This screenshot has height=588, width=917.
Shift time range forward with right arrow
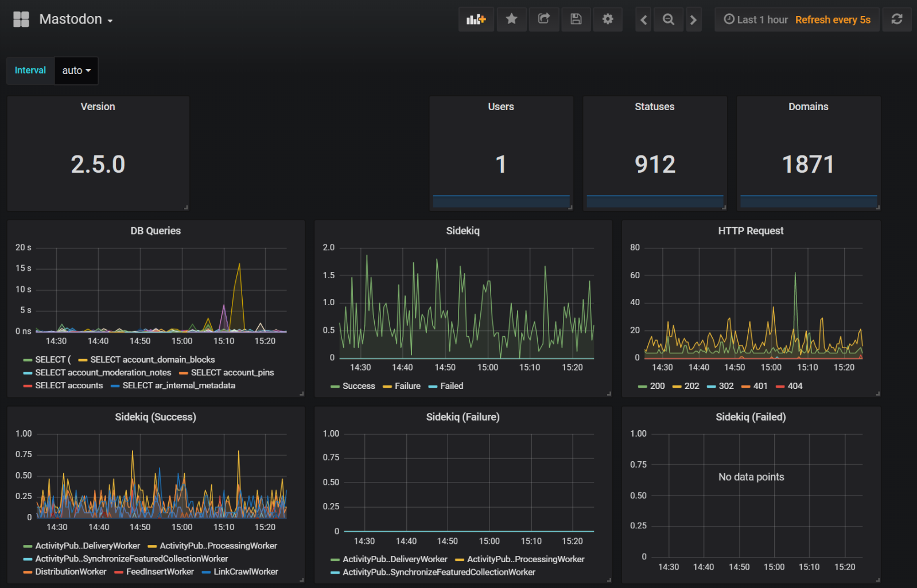(693, 20)
